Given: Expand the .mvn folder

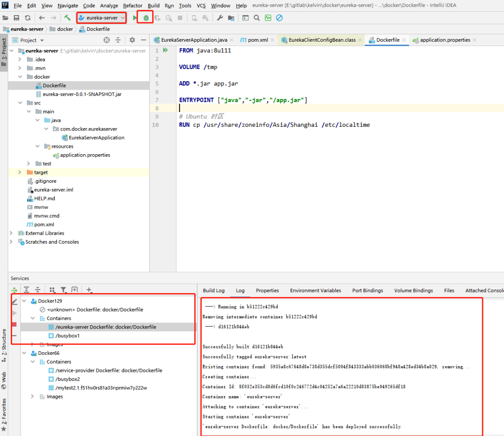Looking at the screenshot, I should [20, 68].
